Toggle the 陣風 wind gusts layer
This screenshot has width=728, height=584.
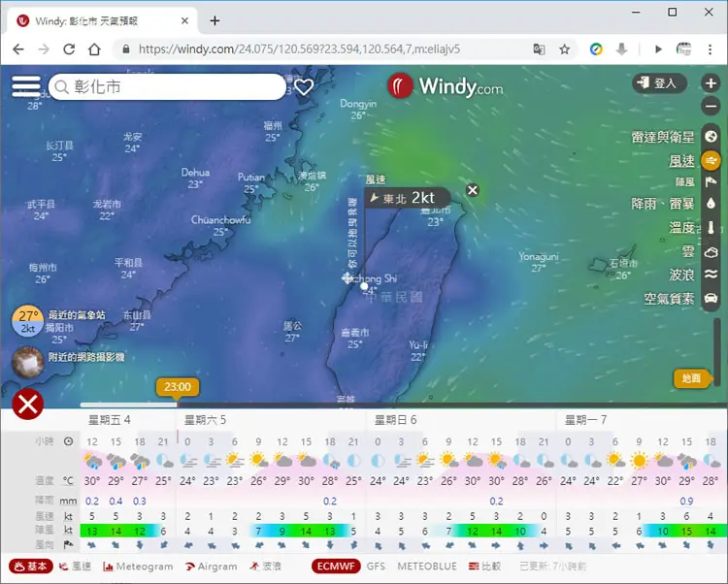[711, 181]
